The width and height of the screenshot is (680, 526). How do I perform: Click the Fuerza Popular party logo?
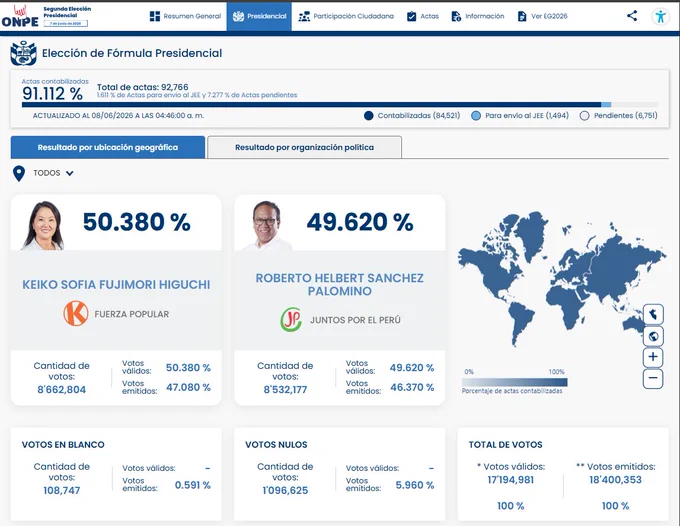76,314
